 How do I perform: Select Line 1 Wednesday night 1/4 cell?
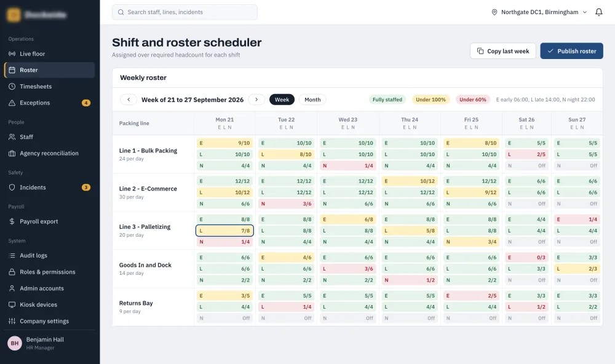click(348, 166)
